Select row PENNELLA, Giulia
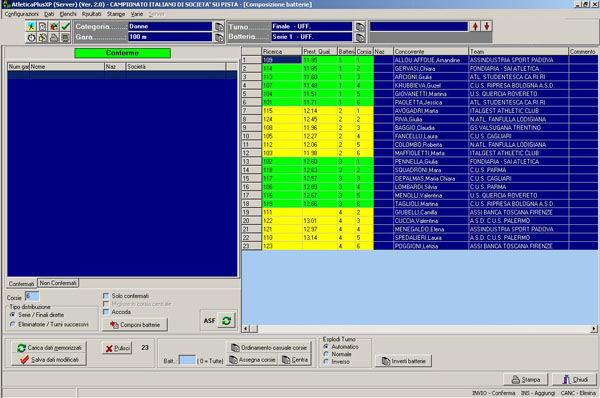Screen dimensions: 600x398 [420, 161]
